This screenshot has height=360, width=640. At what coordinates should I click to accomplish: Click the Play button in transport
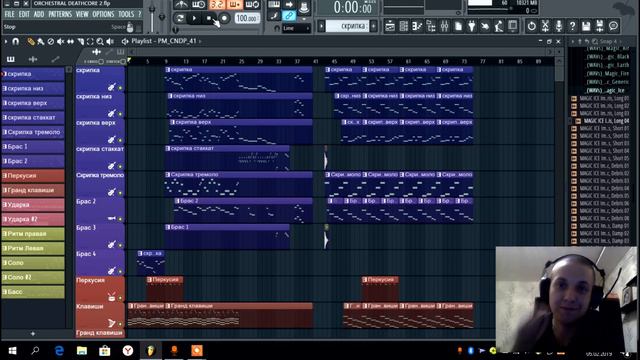tap(194, 18)
